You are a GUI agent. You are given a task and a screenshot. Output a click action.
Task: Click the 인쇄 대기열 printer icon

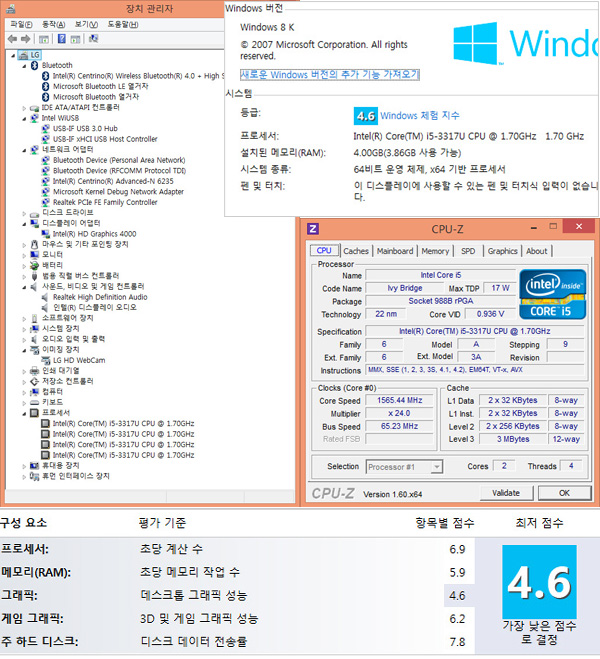34,371
